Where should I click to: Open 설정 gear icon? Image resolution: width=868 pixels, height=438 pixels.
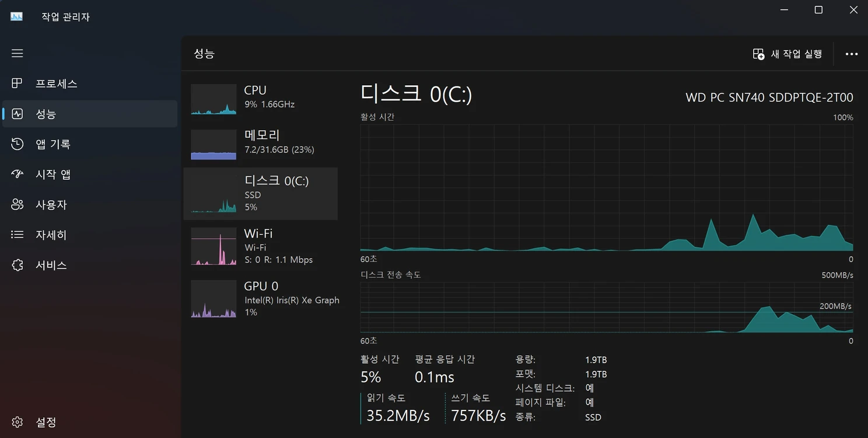tap(17, 422)
